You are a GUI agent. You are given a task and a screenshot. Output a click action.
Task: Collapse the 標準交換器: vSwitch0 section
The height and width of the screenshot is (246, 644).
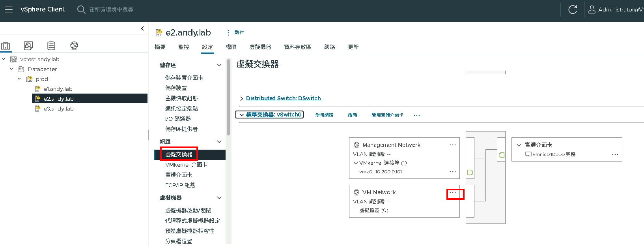[241, 115]
